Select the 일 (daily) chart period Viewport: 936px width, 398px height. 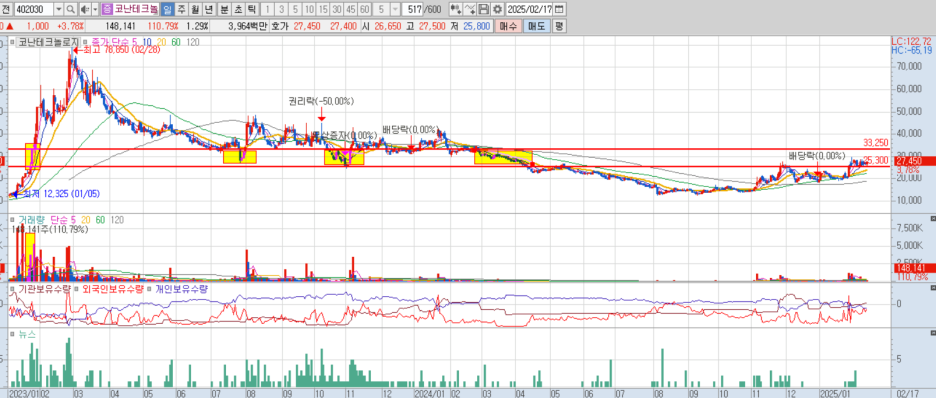[167, 9]
